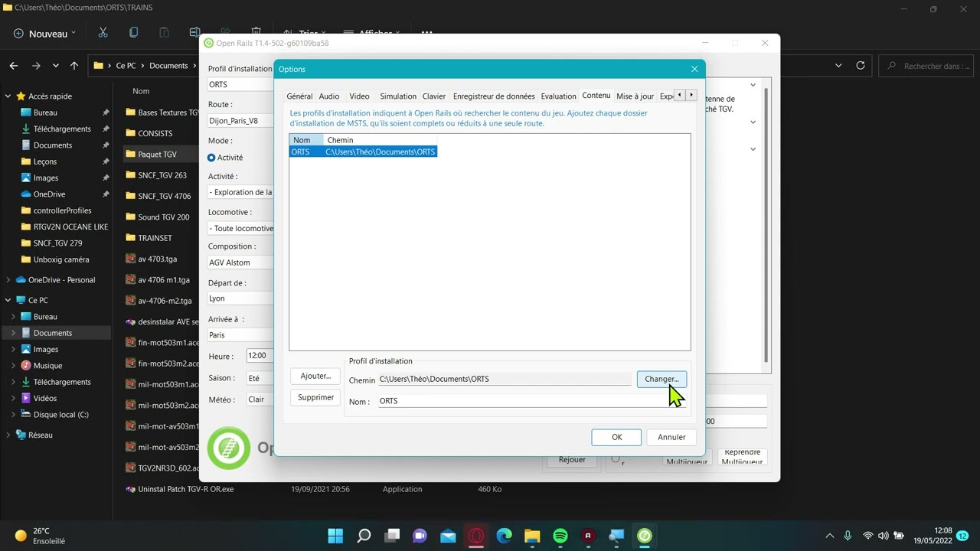Switch to Open Rails on the taskbar
The image size is (980, 551).
(645, 536)
